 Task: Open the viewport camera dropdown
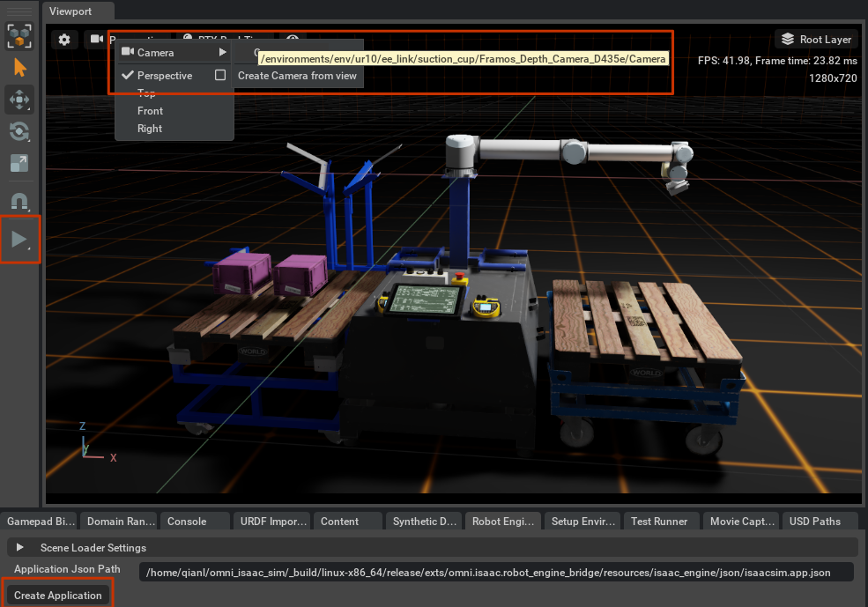click(97, 39)
